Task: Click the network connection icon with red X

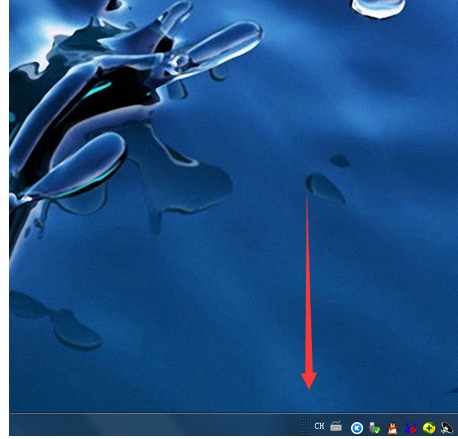Action: (411, 428)
